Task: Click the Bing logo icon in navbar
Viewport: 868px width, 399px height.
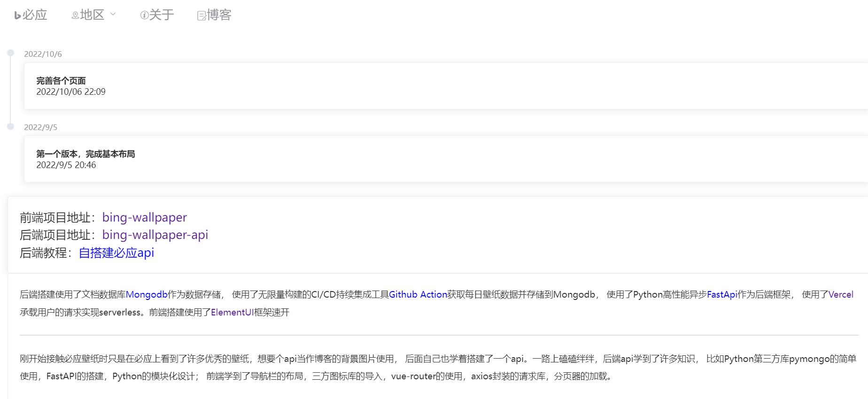Action: pyautogui.click(x=18, y=15)
